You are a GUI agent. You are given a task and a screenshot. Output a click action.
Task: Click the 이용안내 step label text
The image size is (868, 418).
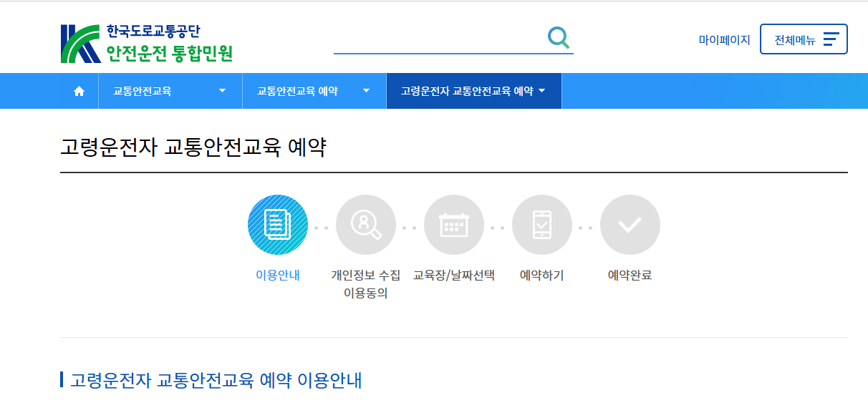point(278,274)
